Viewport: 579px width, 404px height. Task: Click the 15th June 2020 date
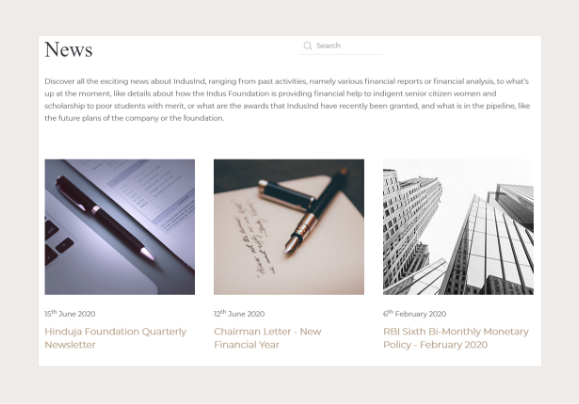pyautogui.click(x=70, y=314)
